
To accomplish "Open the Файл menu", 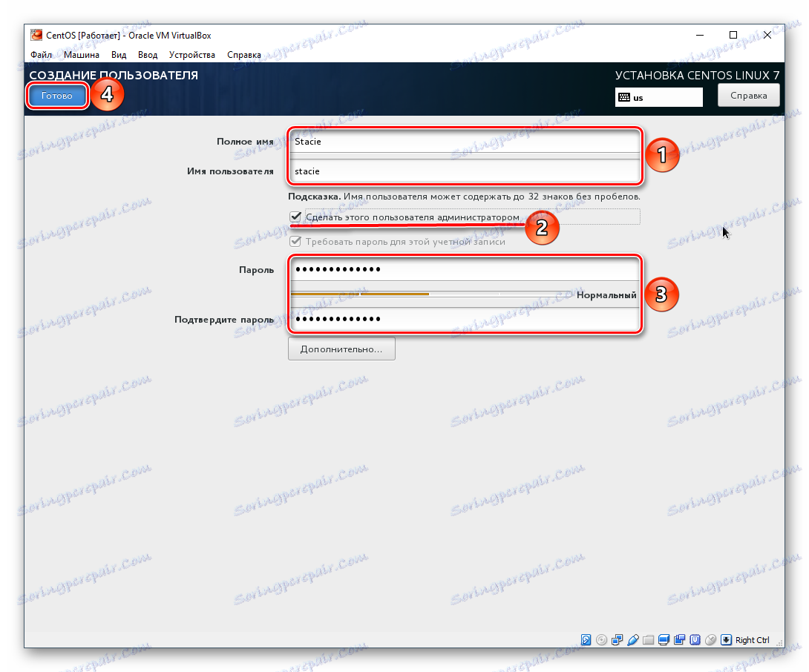I will pos(42,54).
